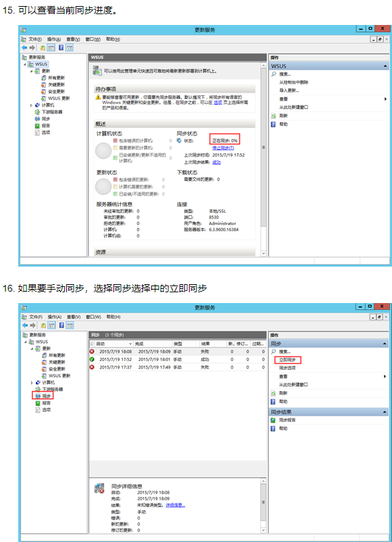Click Up-one-level folder icon in lower toolbar
The width and height of the screenshot is (392, 542).
coord(43,325)
